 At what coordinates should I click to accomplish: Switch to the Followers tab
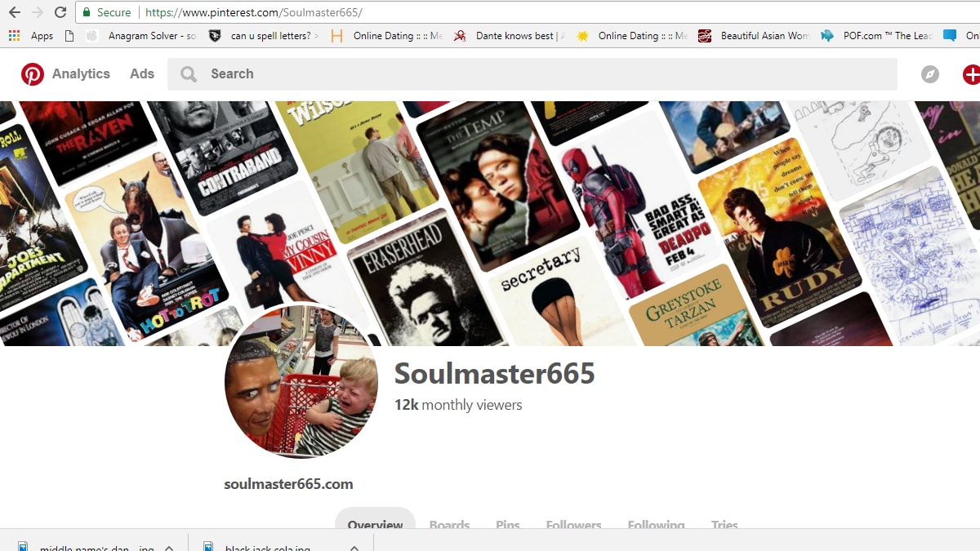pos(573,525)
